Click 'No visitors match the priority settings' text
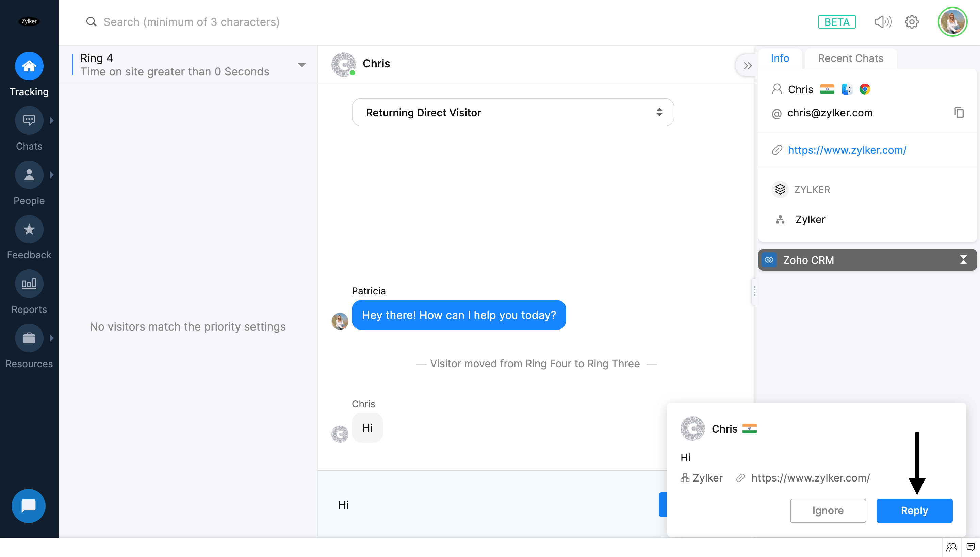 pos(187,327)
